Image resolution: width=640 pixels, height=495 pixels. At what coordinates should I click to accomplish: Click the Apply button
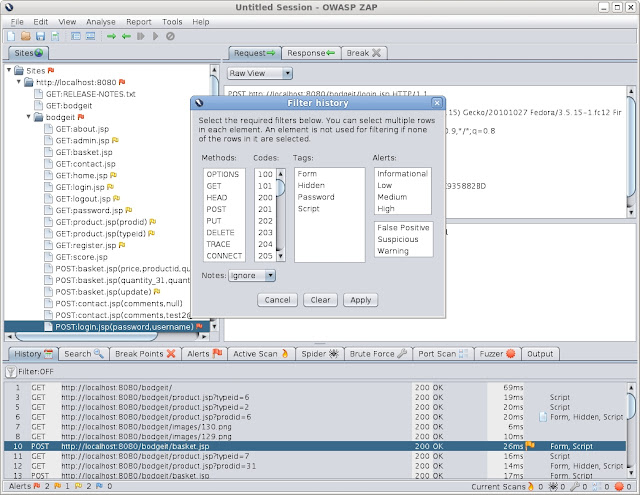pos(360,300)
